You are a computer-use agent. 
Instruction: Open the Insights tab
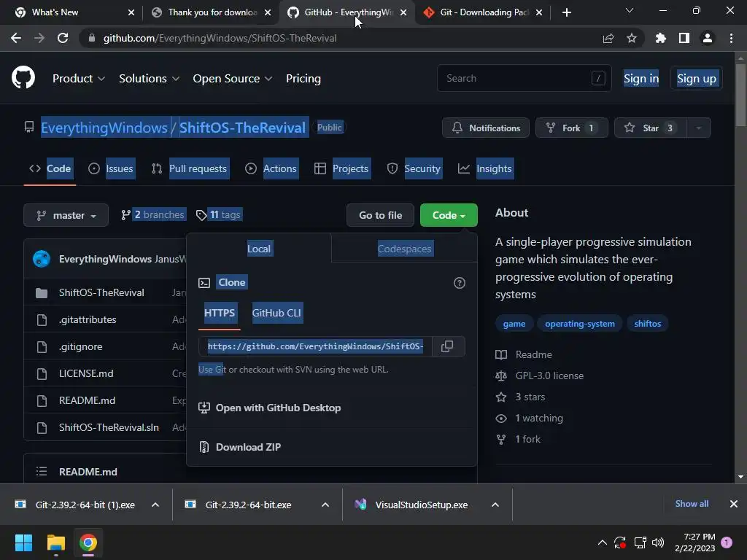(485, 168)
